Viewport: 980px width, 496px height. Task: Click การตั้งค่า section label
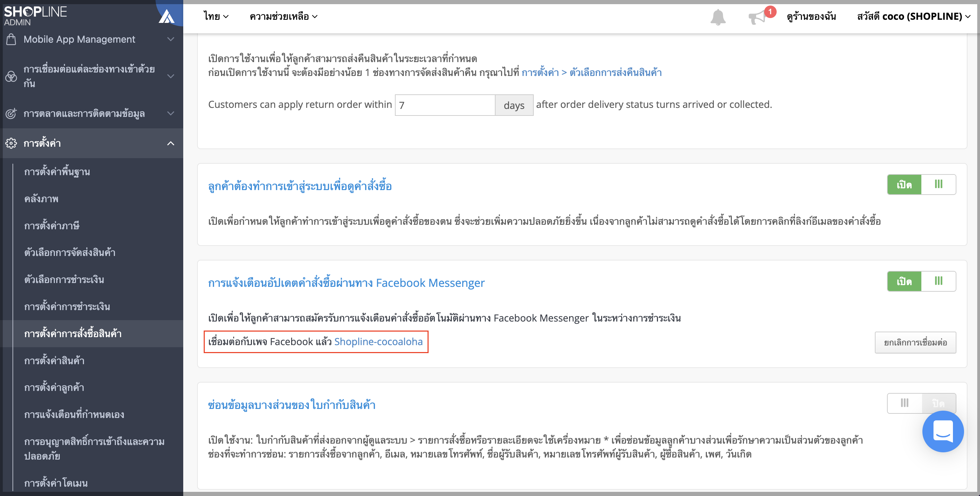[x=42, y=143]
